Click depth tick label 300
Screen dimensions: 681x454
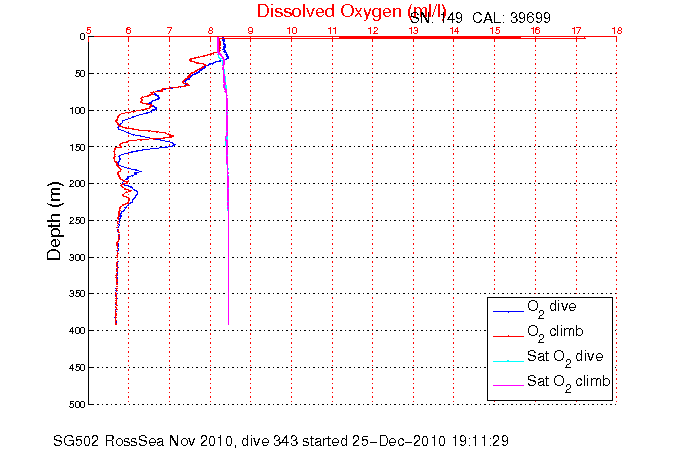[x=77, y=258]
